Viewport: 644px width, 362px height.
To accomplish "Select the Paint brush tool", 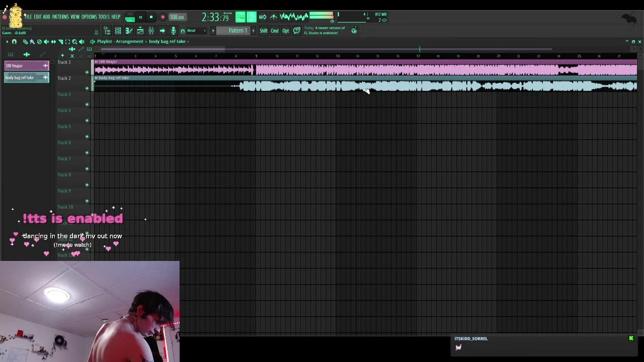I will [32, 42].
